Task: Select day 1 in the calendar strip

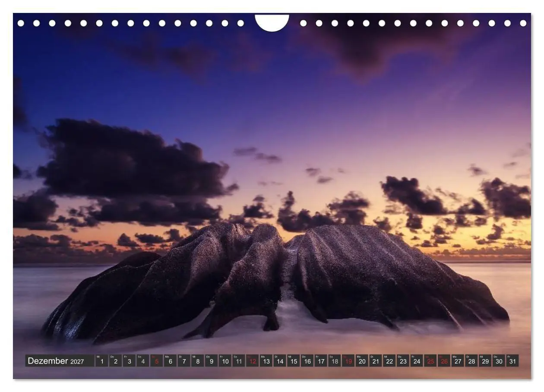Action: 101,361
